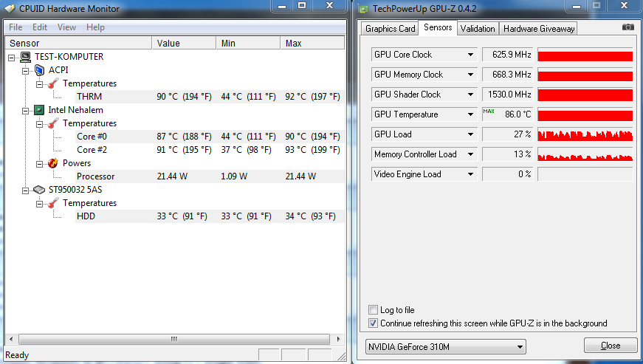Viewport: 643px width, 364px height.
Task: Click the scrollbar left arrow in Hardware Monitor
Action: coord(11,340)
